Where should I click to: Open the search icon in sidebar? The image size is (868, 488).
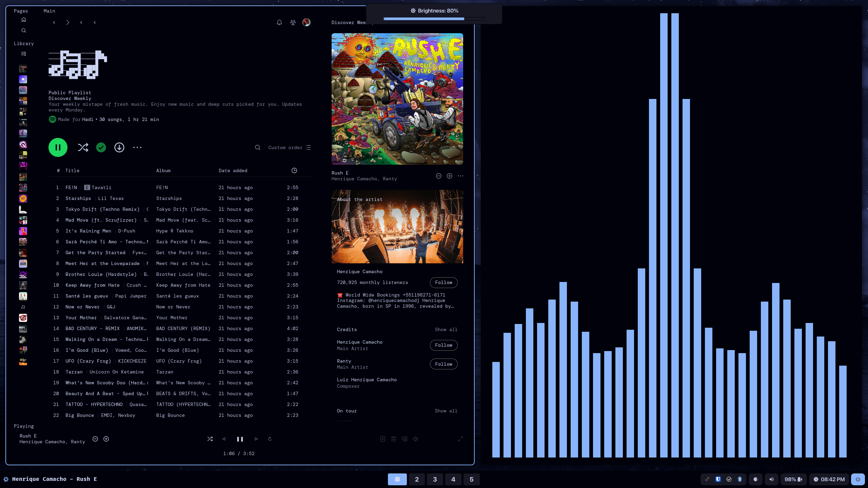pyautogui.click(x=23, y=30)
